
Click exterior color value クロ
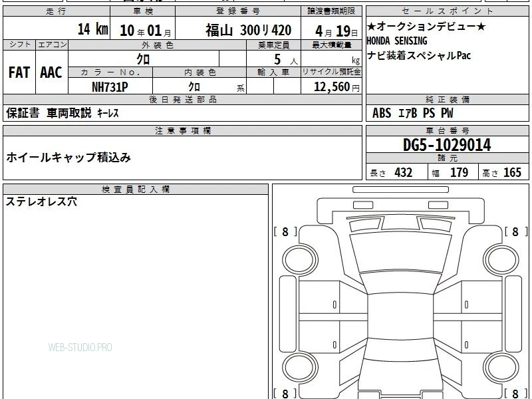point(143,59)
